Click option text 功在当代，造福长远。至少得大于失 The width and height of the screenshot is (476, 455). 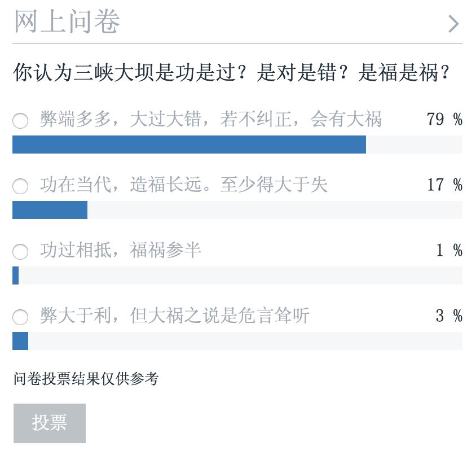click(184, 185)
